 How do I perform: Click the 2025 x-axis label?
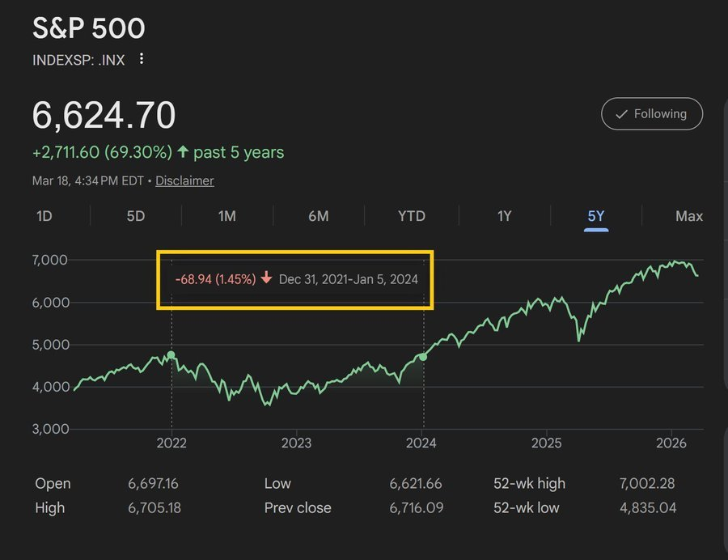[546, 443]
